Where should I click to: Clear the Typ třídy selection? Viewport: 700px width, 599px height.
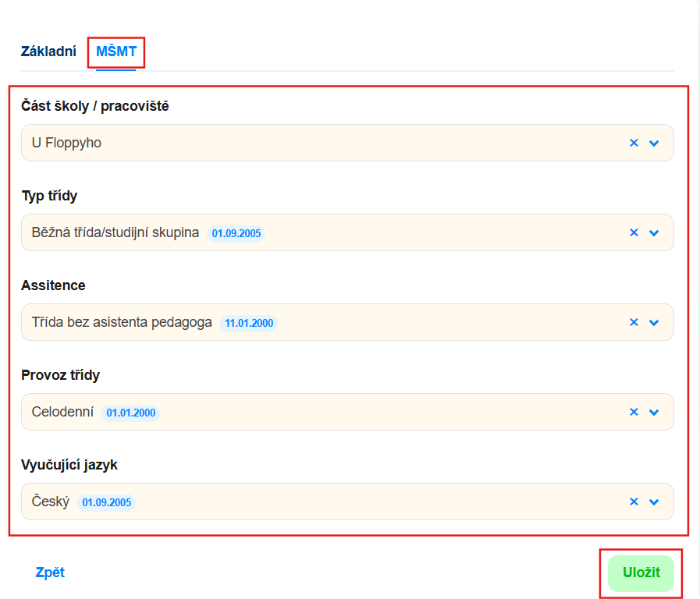tap(634, 232)
